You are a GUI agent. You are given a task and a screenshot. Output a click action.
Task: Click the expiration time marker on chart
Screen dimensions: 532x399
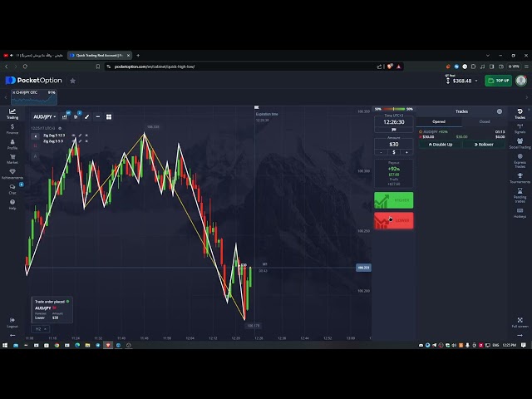click(257, 107)
